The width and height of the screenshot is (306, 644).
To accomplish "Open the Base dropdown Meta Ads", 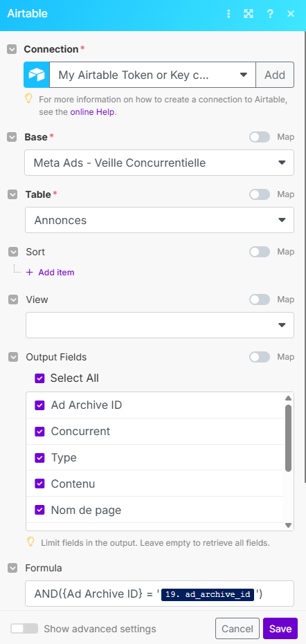I will pyautogui.click(x=159, y=163).
